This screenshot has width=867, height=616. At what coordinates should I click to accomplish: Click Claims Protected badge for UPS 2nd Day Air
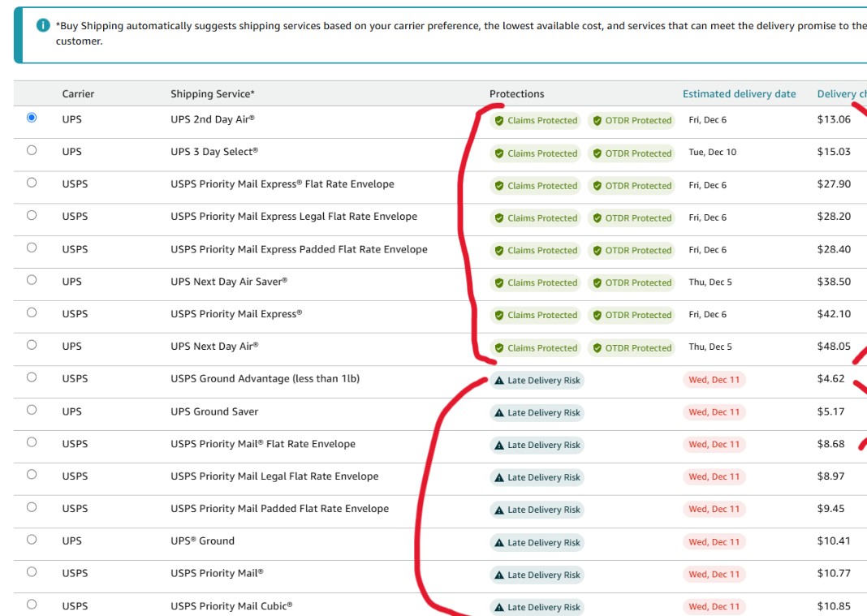click(x=535, y=121)
